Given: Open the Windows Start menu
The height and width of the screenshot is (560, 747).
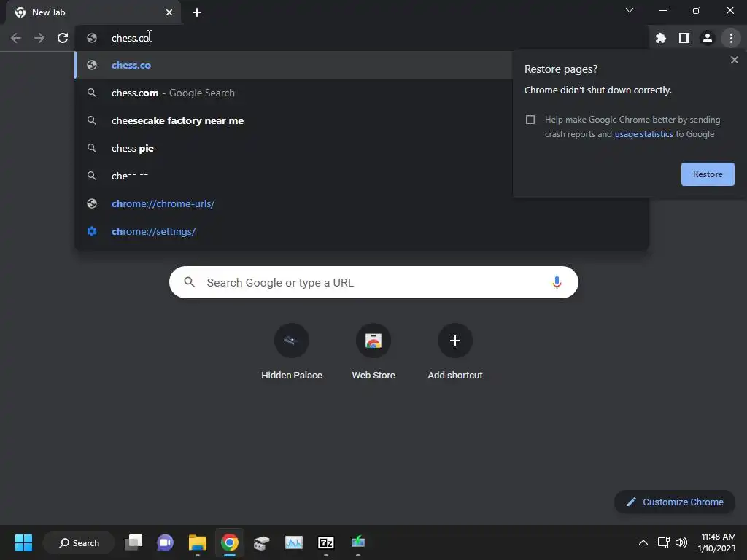Looking at the screenshot, I should 23,542.
